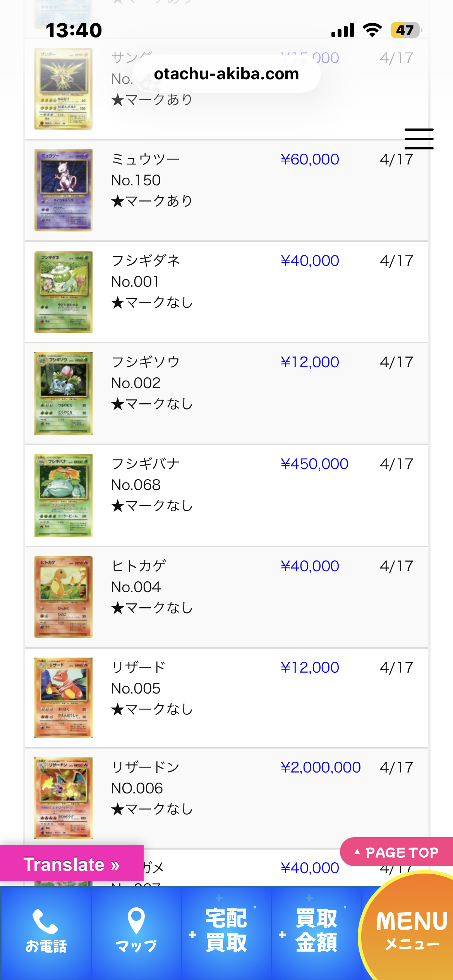This screenshot has height=980, width=453.
Task: Open the Charmeleon No.005 card image
Action: point(63,697)
